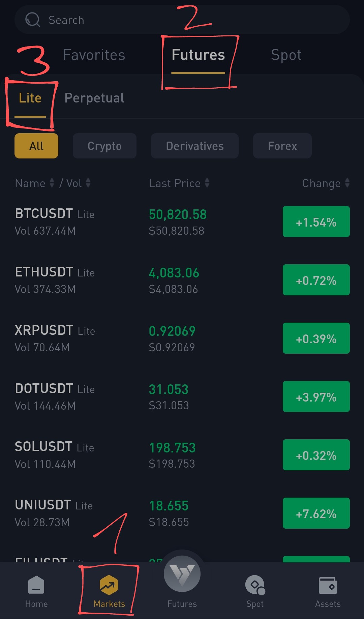The height and width of the screenshot is (619, 364).
Task: Click the search magnifier icon
Action: pyautogui.click(x=33, y=20)
